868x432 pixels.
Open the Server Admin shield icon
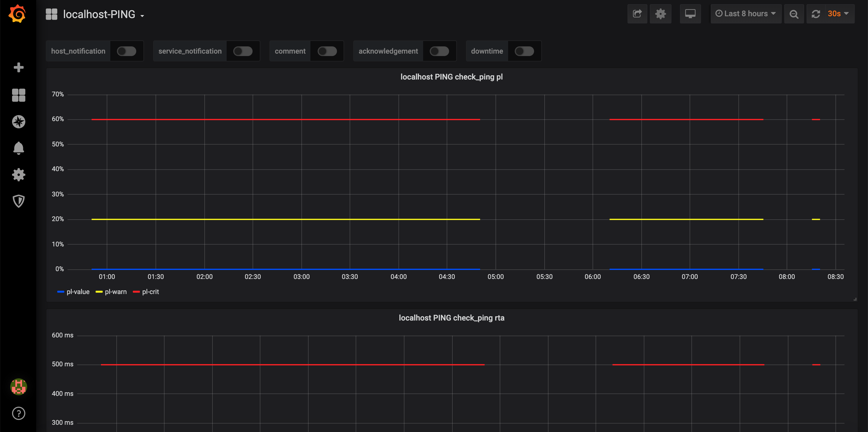point(18,201)
